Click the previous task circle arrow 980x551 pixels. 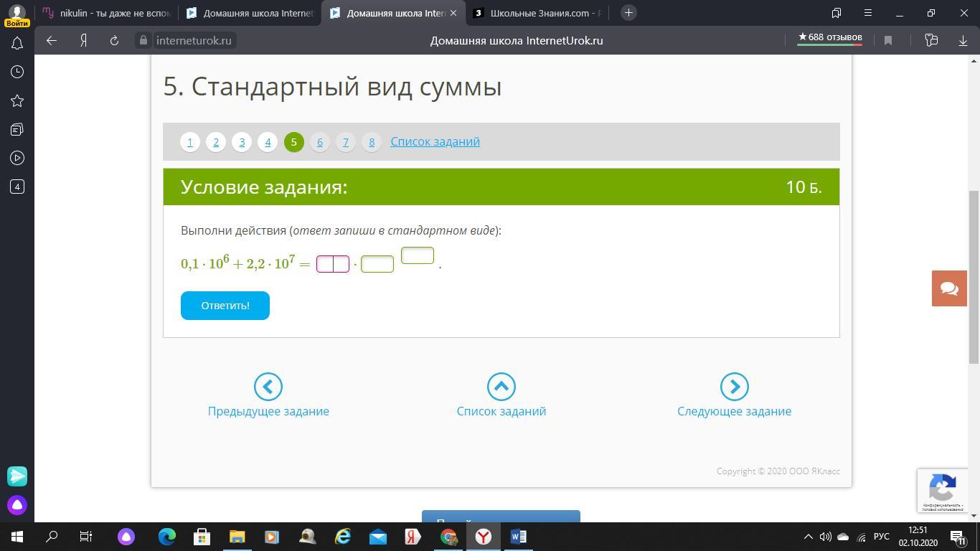(x=268, y=387)
